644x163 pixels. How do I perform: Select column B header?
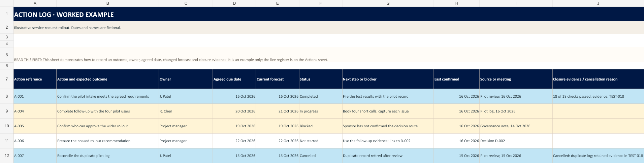point(108,3)
